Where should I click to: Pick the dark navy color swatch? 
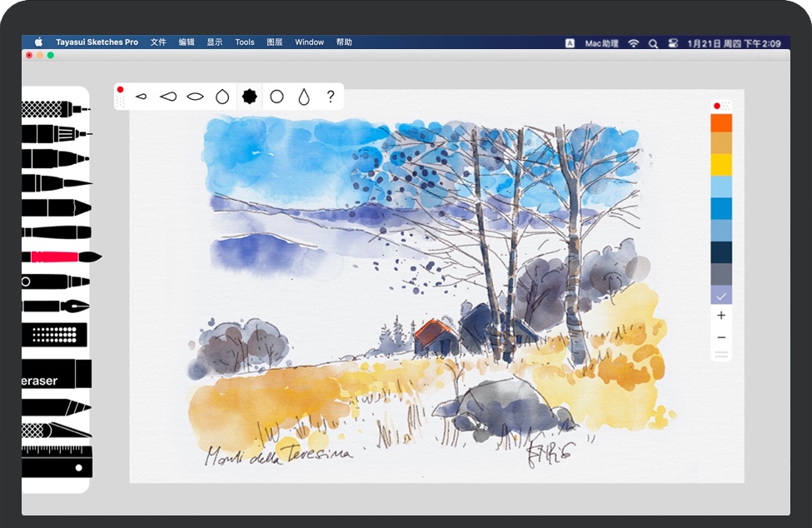[721, 252]
